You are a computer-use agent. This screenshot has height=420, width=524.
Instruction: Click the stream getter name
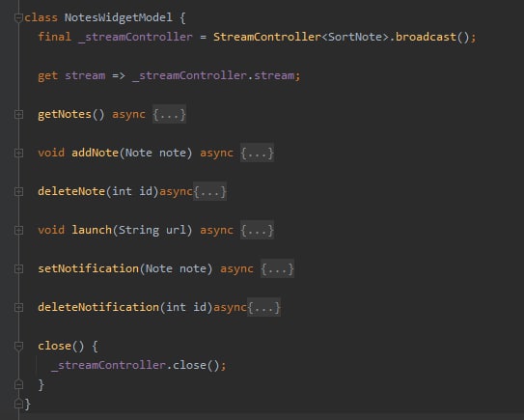pos(85,75)
